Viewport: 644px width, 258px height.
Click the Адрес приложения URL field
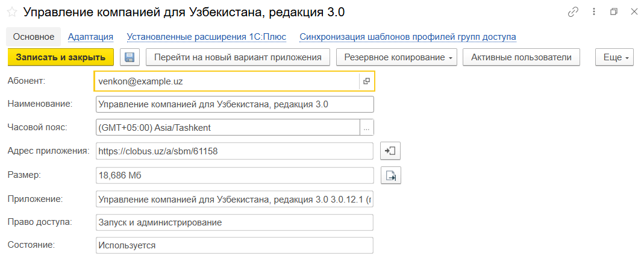point(234,151)
